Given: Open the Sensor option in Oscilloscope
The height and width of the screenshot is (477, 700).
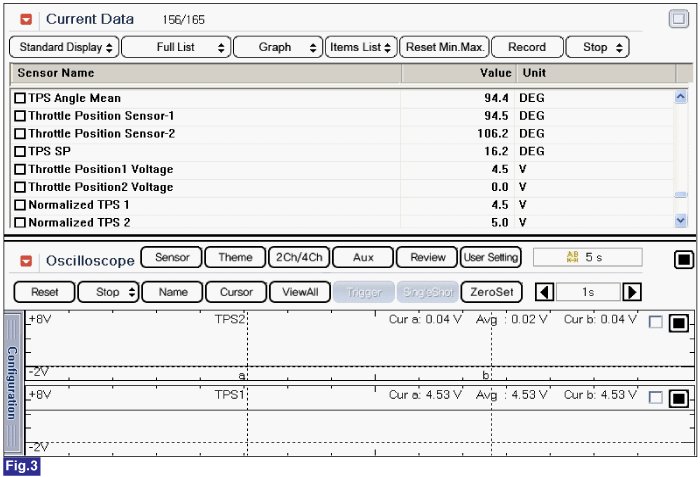Looking at the screenshot, I should coord(171,257).
